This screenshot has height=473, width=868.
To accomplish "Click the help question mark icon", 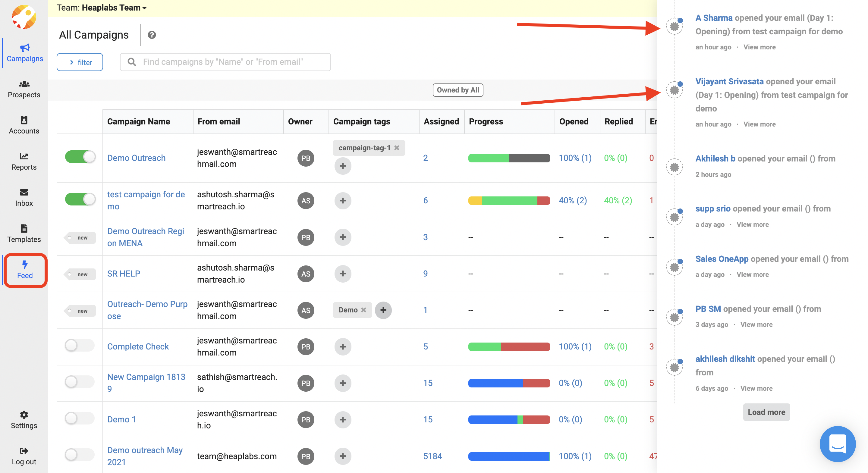I will [x=152, y=35].
